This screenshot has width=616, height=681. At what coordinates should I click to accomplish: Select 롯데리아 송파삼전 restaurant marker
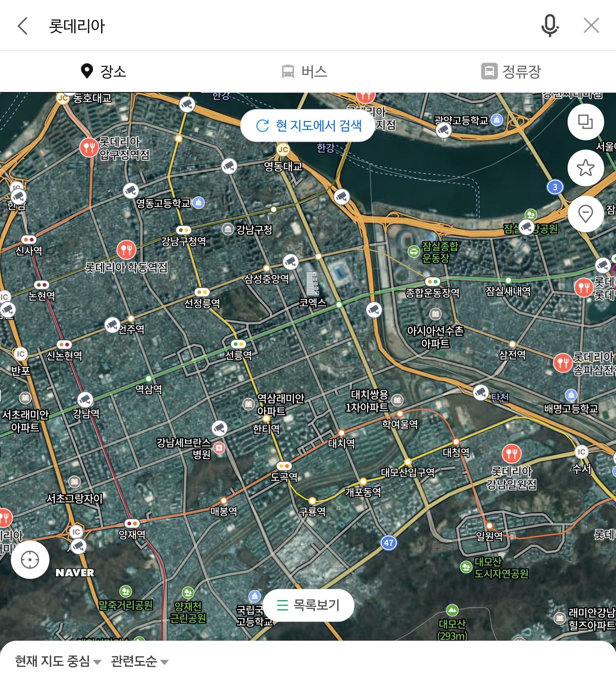(563, 362)
